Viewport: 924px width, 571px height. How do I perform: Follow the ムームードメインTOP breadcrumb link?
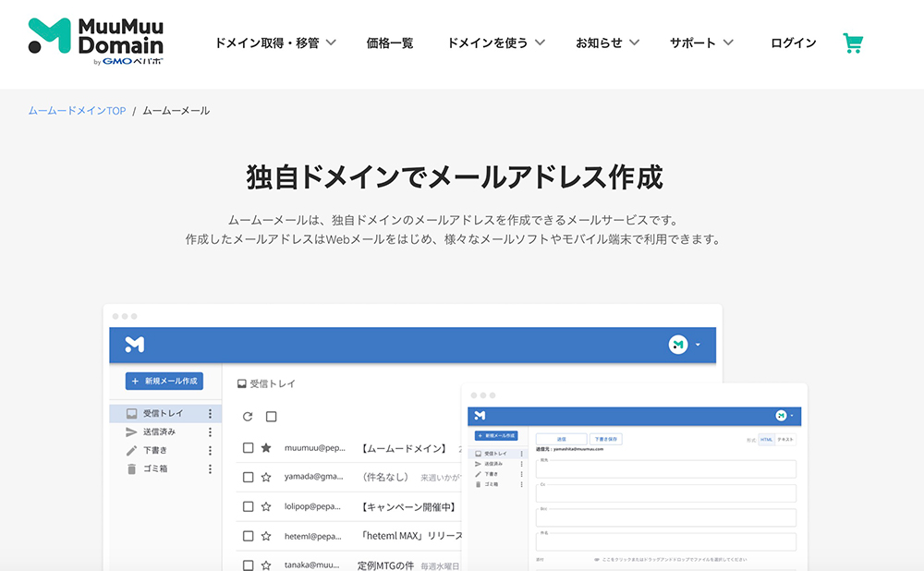pyautogui.click(x=76, y=110)
